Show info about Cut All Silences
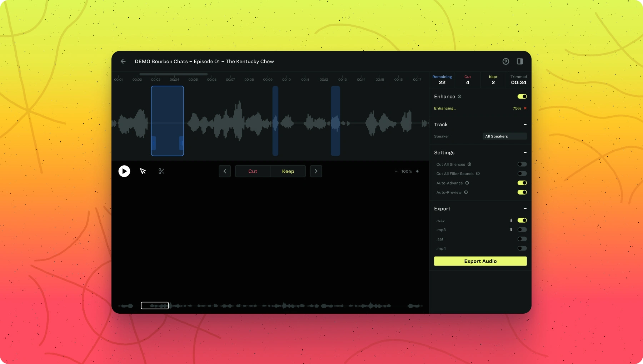The width and height of the screenshot is (643, 364). pos(469,164)
